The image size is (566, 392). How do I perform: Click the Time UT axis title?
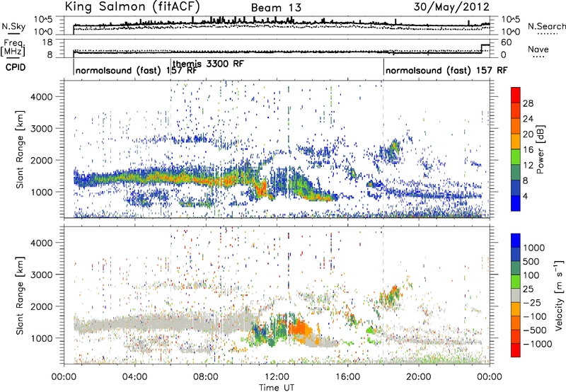click(x=277, y=388)
